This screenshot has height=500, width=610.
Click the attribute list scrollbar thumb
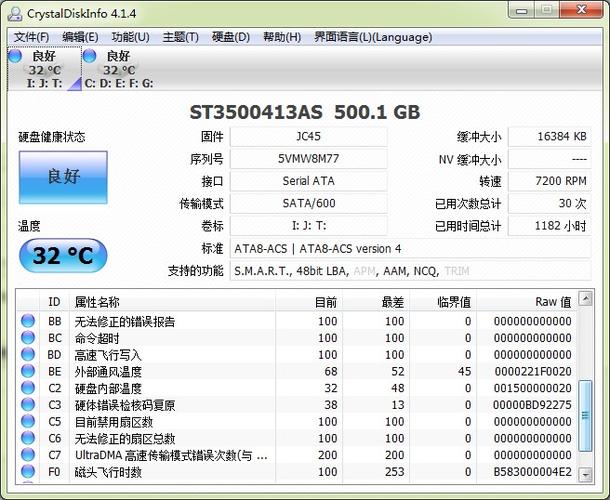coord(585,416)
